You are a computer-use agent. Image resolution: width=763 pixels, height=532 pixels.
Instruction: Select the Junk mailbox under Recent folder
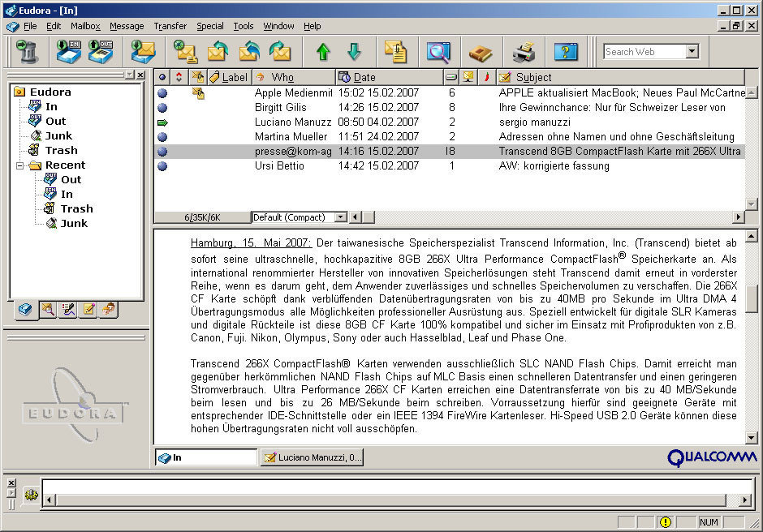74,223
